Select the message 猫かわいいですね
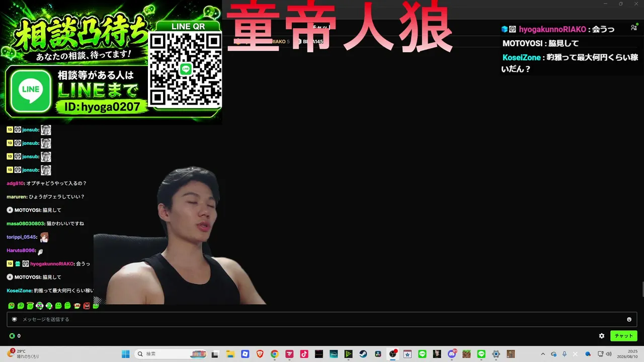Viewport: 644px width, 362px height. (x=65, y=223)
